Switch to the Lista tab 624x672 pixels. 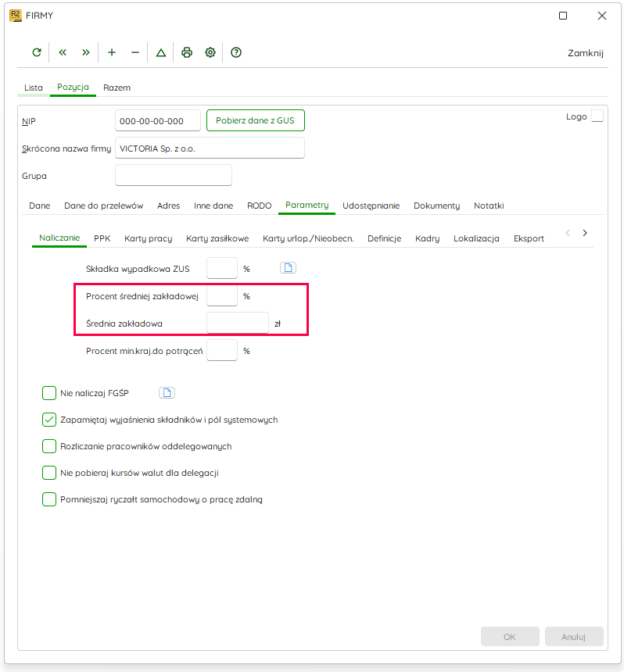coord(34,88)
